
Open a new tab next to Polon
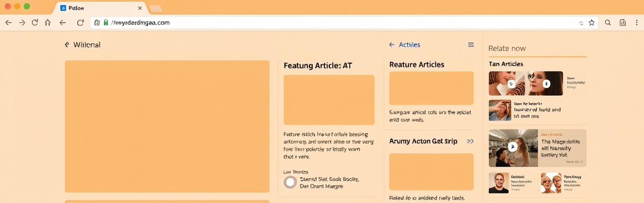156,9
